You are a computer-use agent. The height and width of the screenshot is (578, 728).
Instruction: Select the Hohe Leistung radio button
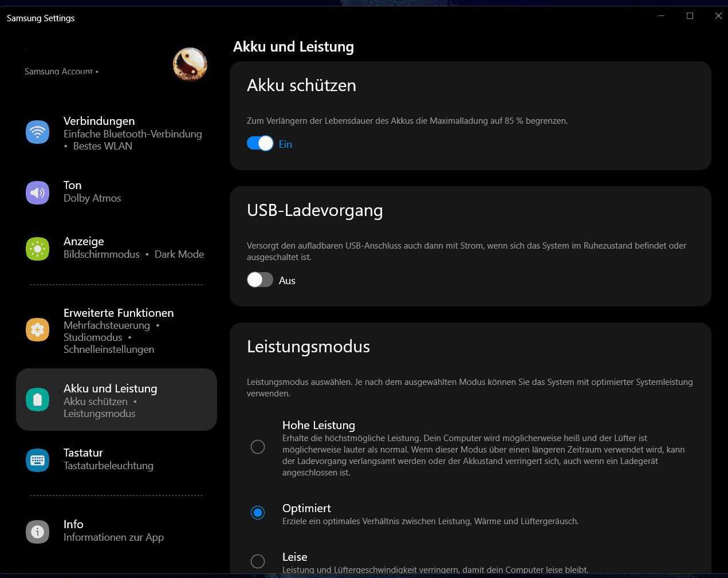coord(258,447)
